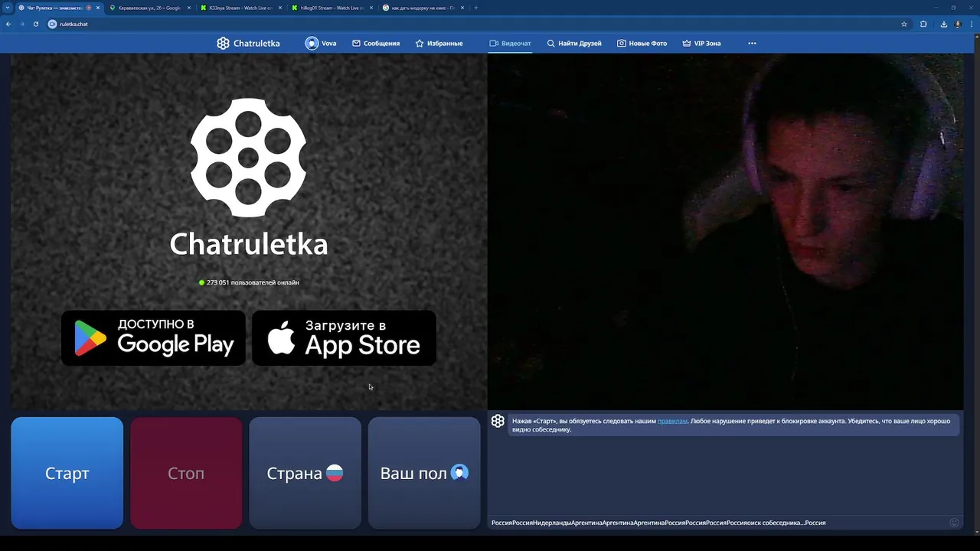Click the Старт button
The image size is (980, 551).
[67, 473]
